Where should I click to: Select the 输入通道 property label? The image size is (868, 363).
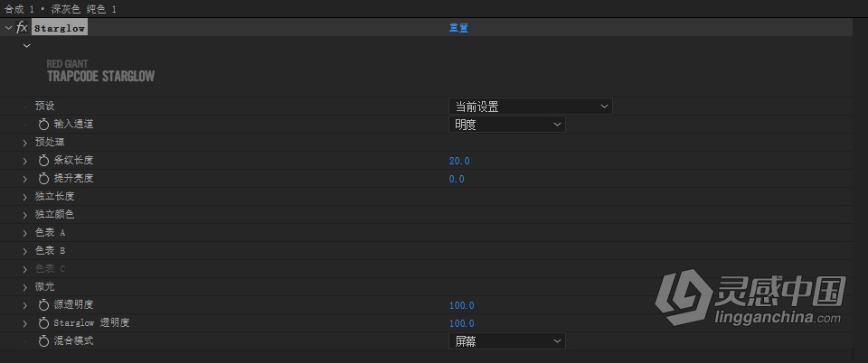[73, 125]
